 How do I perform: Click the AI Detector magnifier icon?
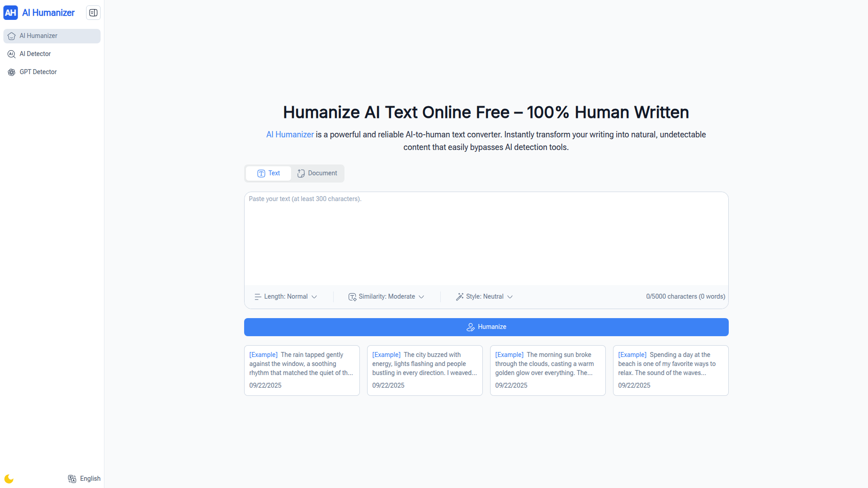11,54
